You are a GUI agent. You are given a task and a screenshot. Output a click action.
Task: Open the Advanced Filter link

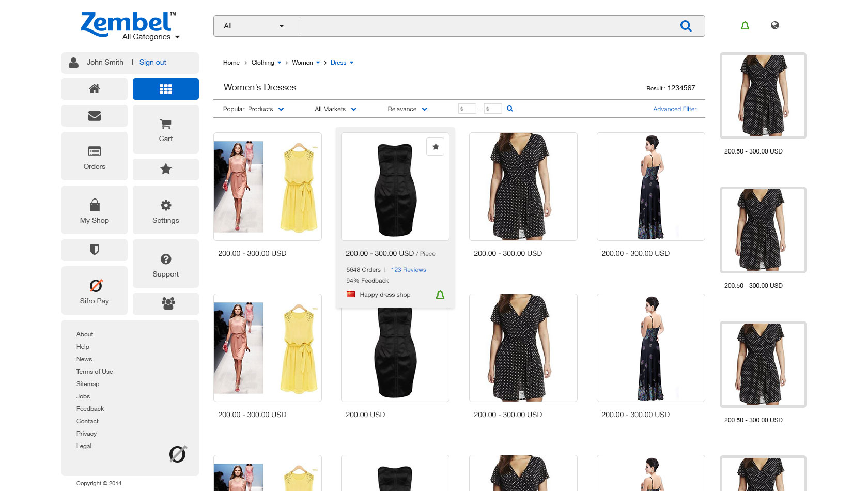click(674, 109)
